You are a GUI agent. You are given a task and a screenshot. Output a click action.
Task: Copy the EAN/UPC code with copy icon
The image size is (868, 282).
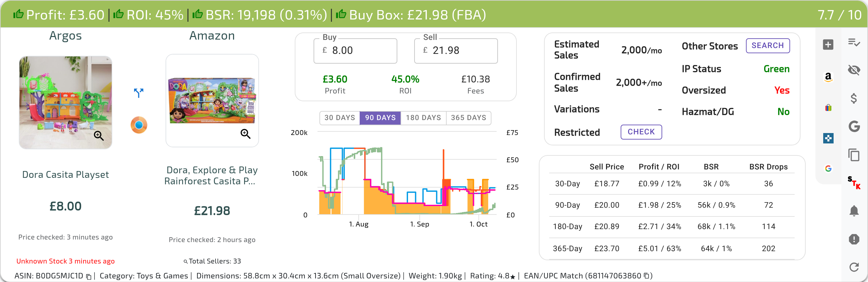tap(646, 276)
